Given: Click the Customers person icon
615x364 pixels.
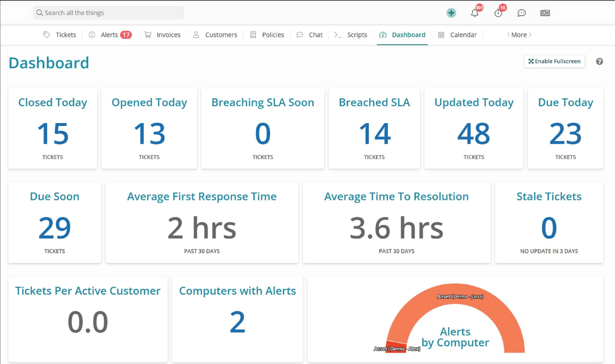Looking at the screenshot, I should (196, 35).
